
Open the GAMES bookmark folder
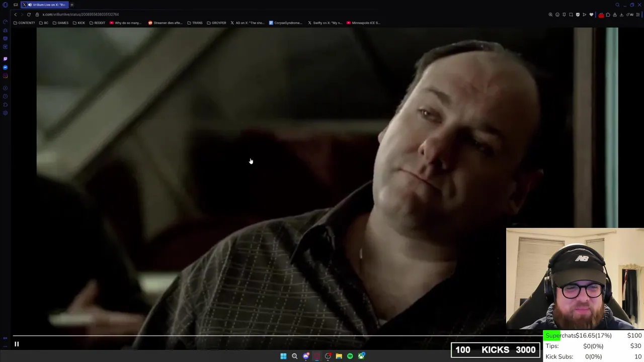point(60,23)
